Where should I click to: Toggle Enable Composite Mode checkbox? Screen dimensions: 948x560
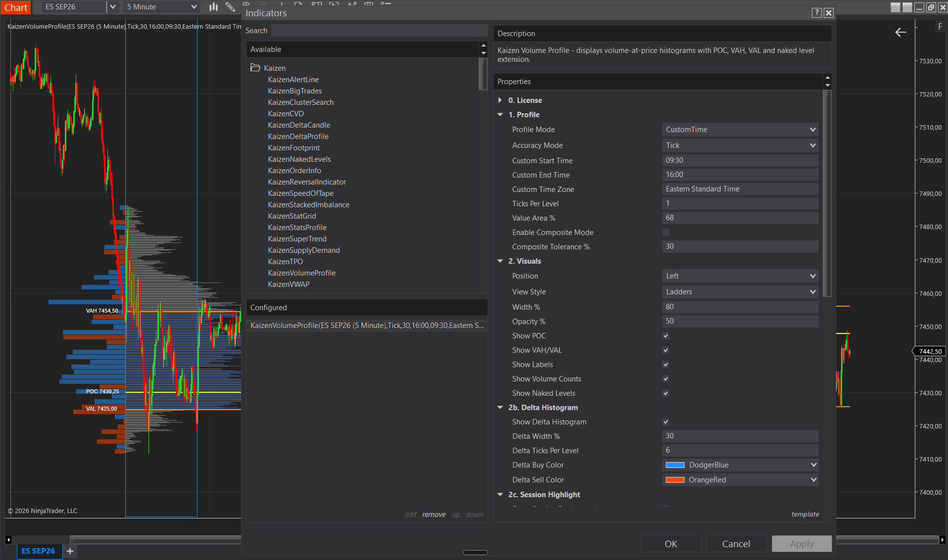pyautogui.click(x=666, y=233)
